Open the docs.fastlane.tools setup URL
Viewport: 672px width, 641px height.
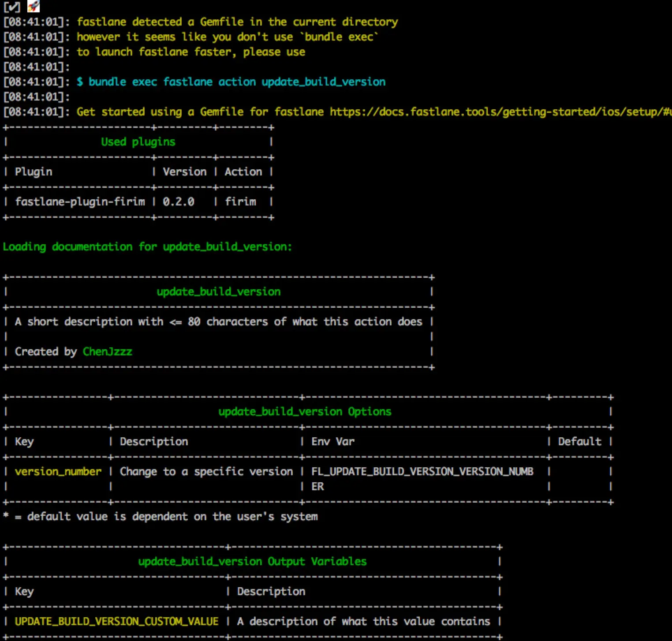pos(500,112)
